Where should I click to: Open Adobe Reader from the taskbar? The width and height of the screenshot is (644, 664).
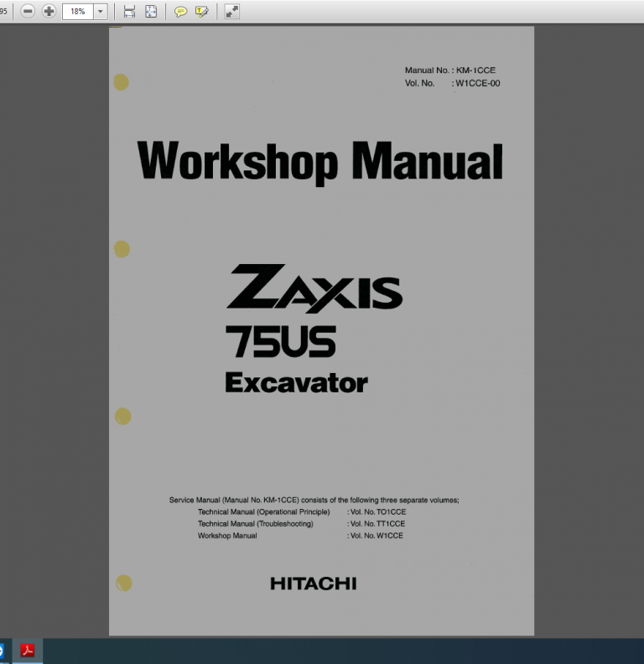28,650
